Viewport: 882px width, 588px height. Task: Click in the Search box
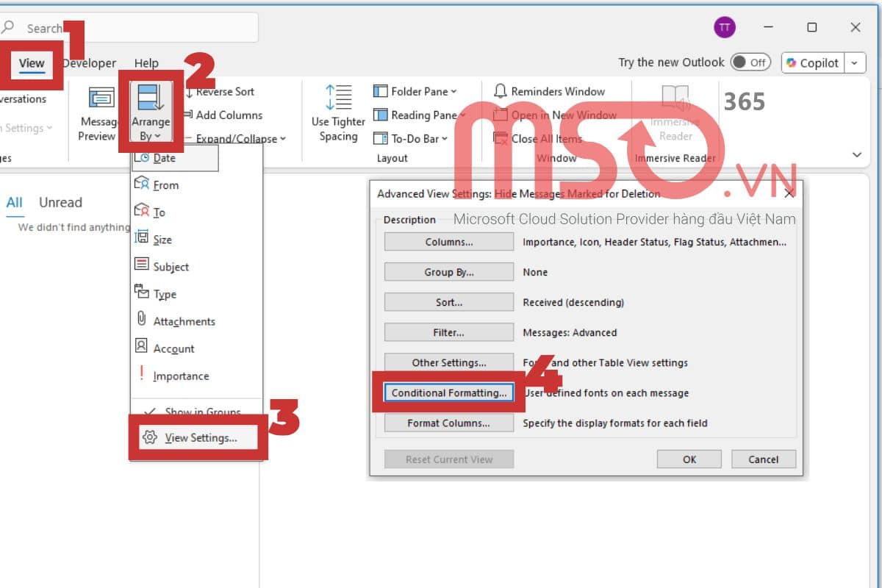[129, 28]
